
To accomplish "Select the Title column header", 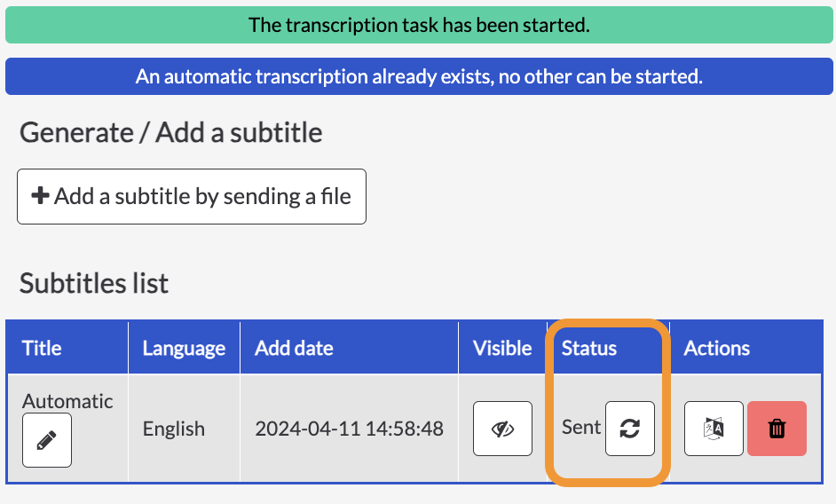I will click(42, 348).
